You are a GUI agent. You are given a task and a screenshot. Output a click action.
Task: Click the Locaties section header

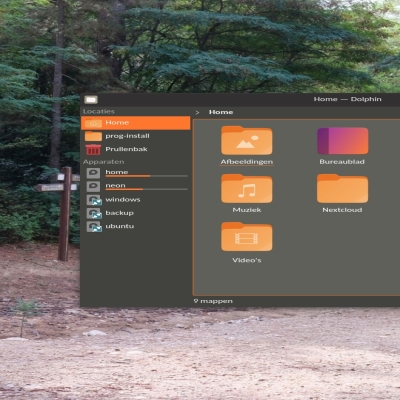pos(99,111)
